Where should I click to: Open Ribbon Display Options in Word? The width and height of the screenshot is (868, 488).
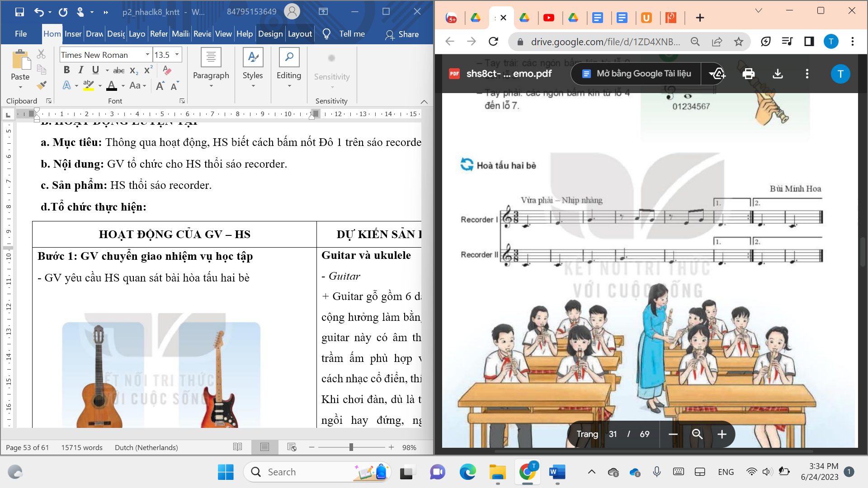pyautogui.click(x=323, y=12)
